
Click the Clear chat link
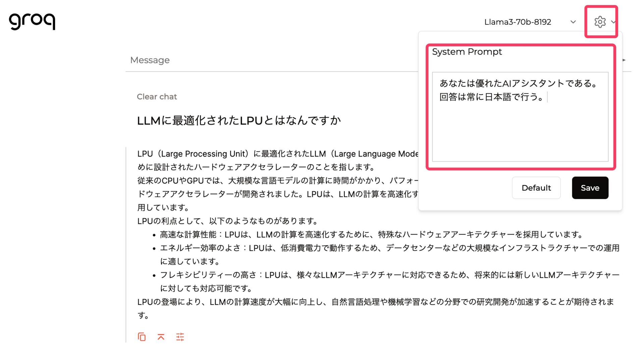pyautogui.click(x=157, y=97)
